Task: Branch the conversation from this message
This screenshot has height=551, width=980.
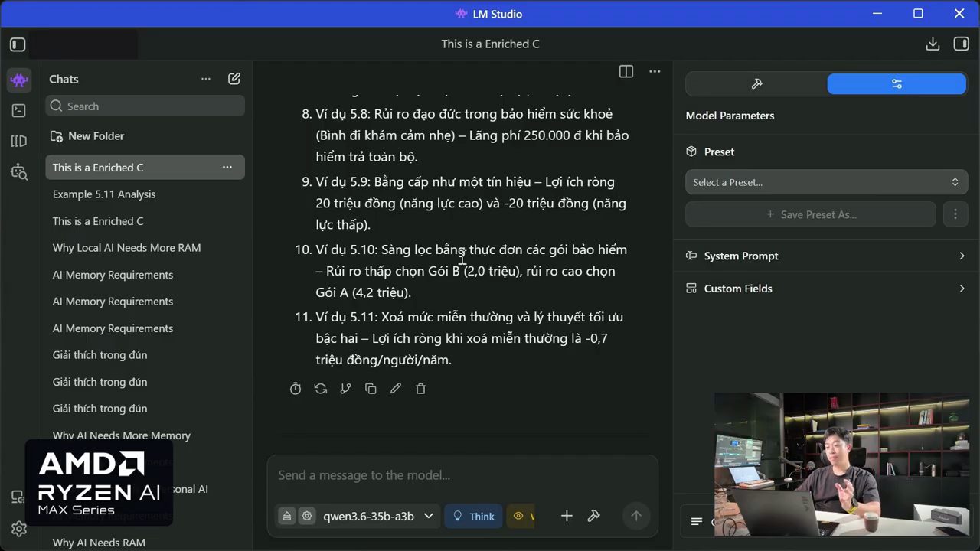Action: [345, 389]
